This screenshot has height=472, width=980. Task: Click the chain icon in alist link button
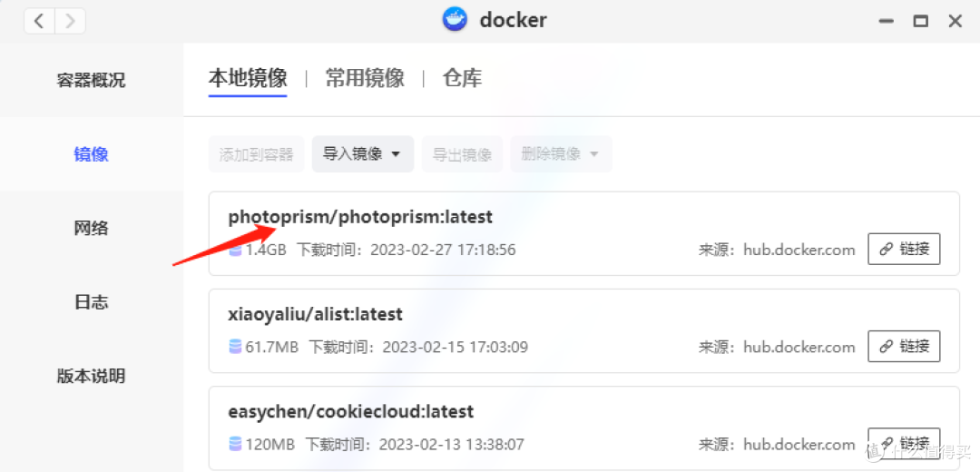pyautogui.click(x=886, y=347)
